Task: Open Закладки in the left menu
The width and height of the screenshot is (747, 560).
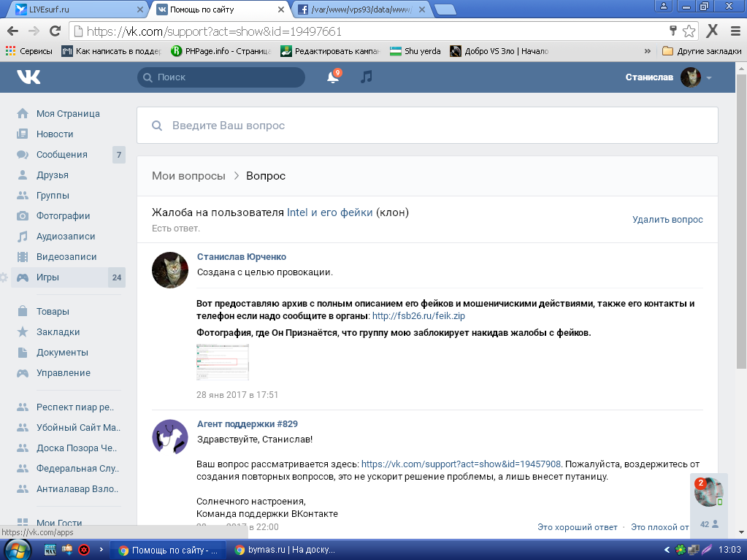Action: point(58,332)
